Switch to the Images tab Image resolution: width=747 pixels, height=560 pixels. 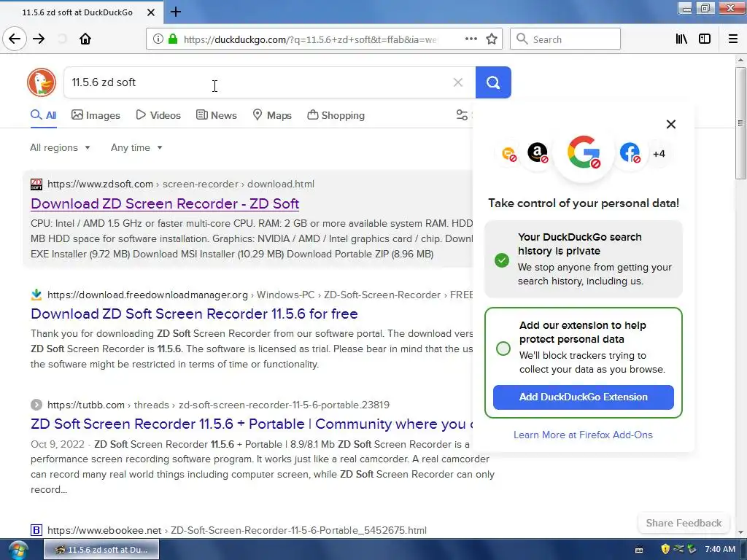[96, 115]
